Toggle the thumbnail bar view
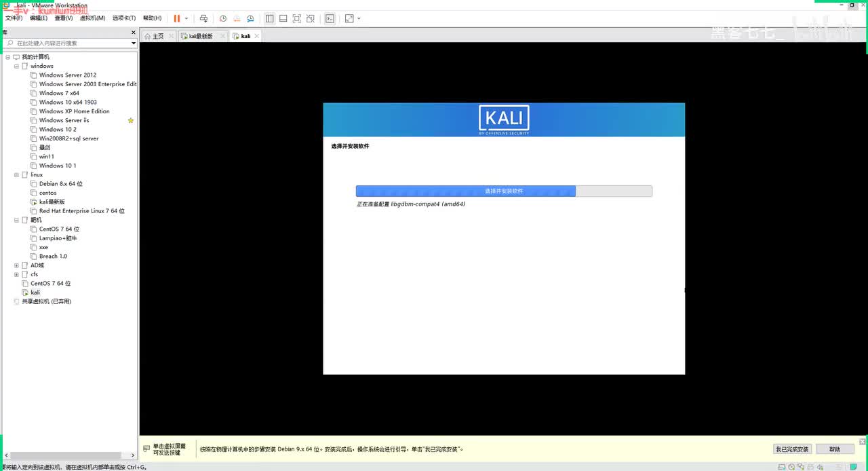 tap(283, 18)
